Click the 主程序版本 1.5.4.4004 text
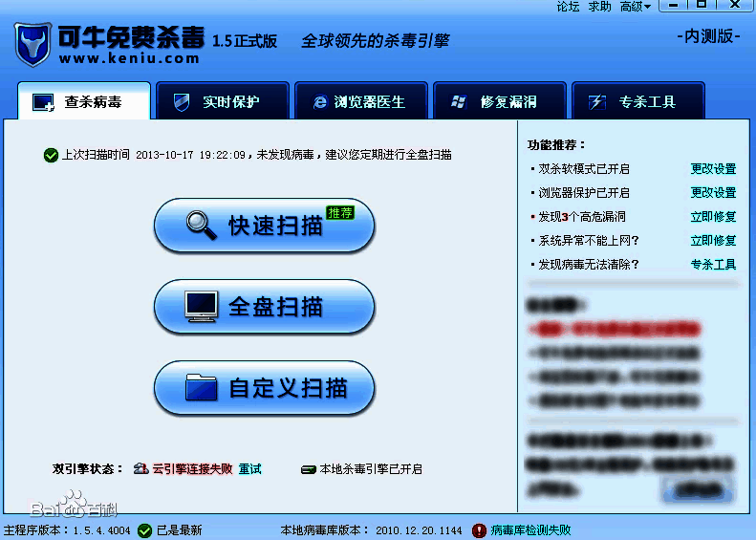This screenshot has width=756, height=540. click(67, 530)
